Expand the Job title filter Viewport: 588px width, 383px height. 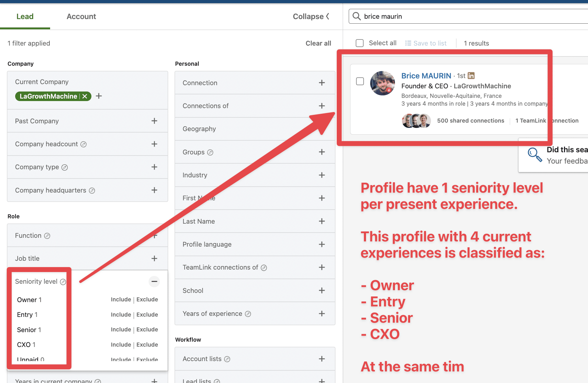click(154, 258)
